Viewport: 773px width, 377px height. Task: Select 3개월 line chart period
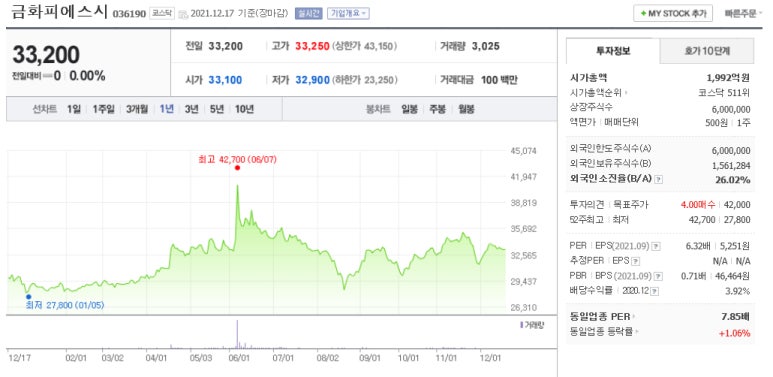[x=137, y=109]
